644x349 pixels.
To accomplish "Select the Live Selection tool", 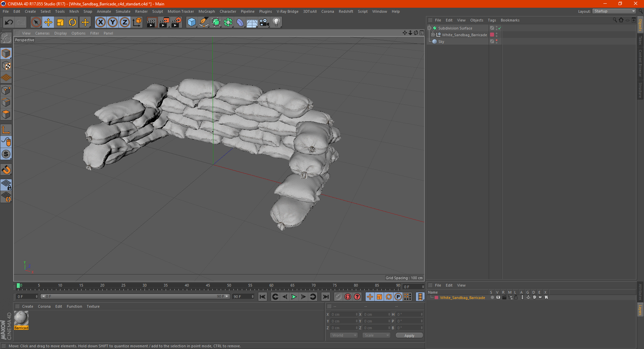I will click(36, 22).
